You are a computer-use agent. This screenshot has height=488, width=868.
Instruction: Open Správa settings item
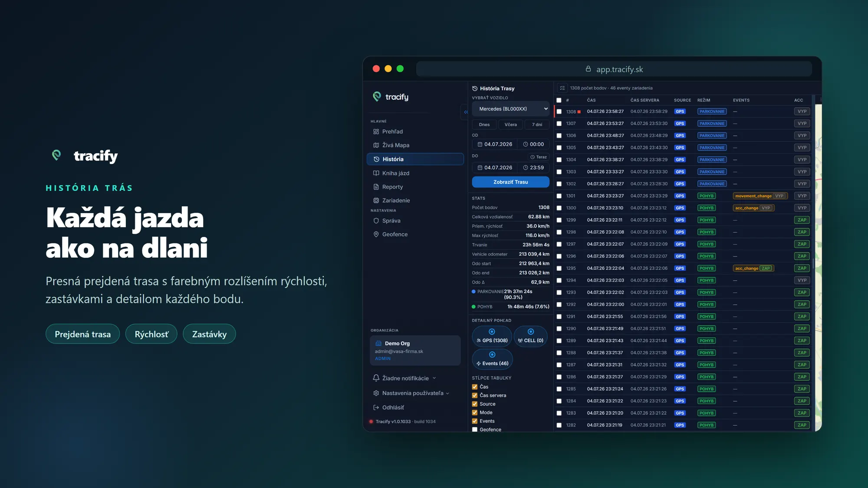click(415, 221)
